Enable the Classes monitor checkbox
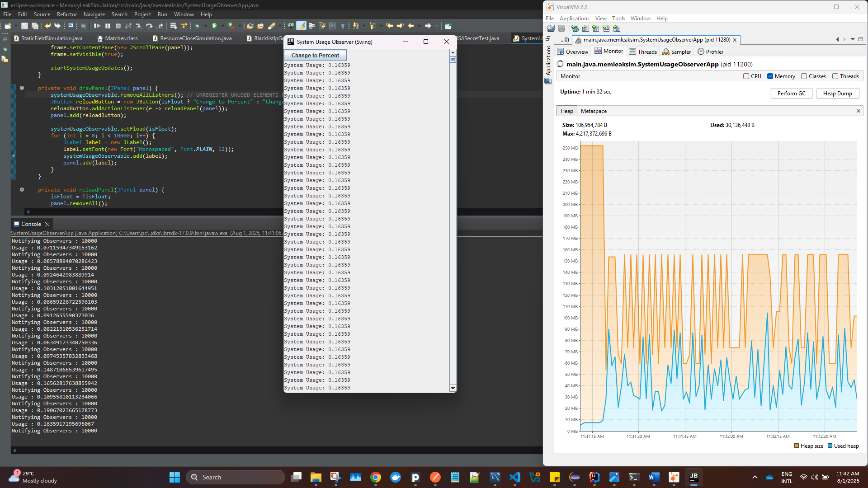The image size is (868, 488). pyautogui.click(x=804, y=76)
